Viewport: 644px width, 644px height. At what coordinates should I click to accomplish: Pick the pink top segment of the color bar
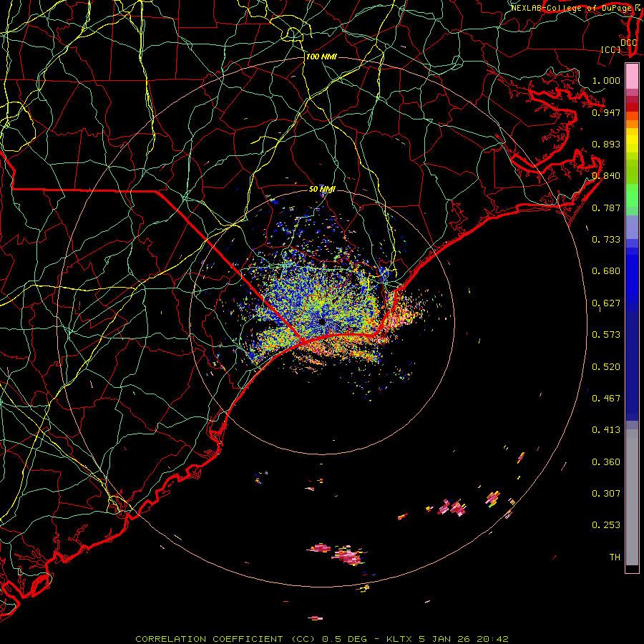point(632,77)
